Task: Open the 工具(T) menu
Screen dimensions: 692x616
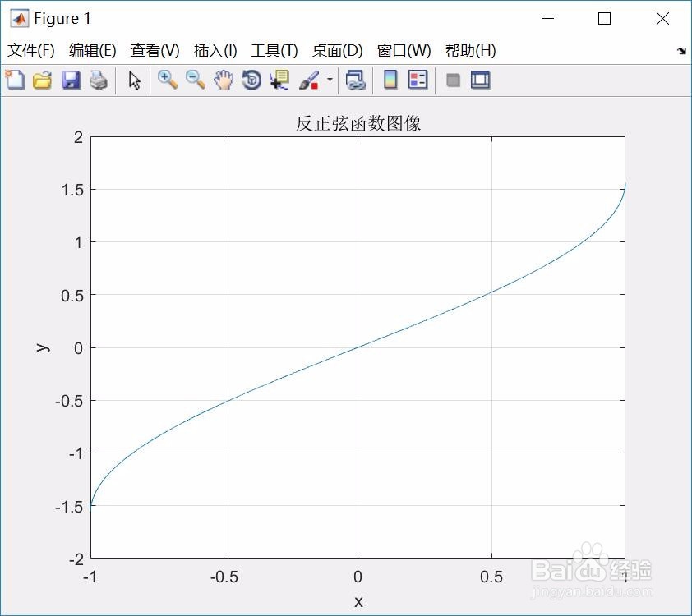Action: tap(274, 51)
